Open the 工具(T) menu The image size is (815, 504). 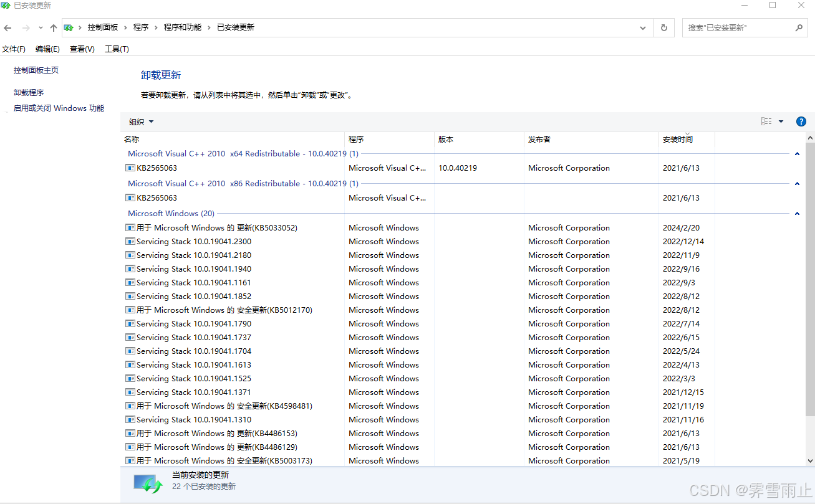[117, 49]
